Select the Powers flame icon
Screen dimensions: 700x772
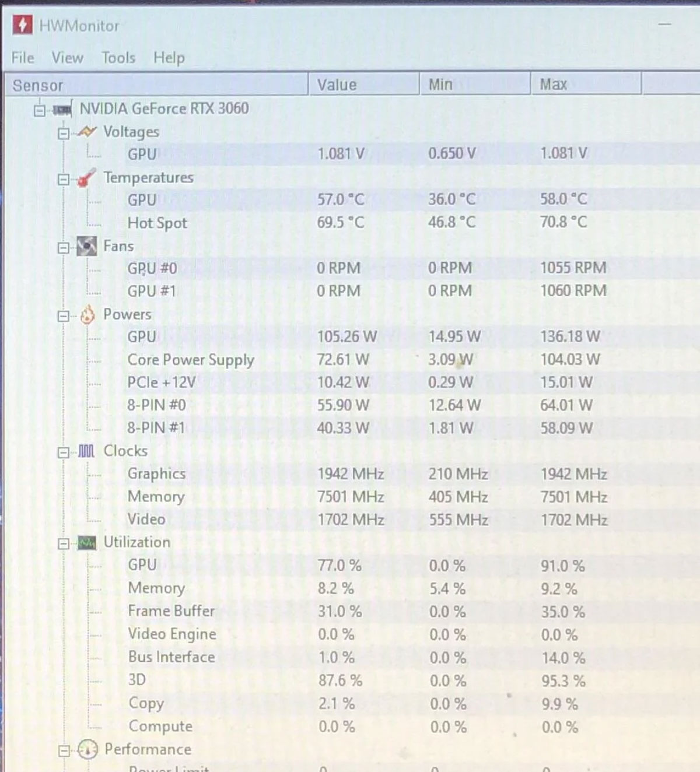pyautogui.click(x=86, y=314)
